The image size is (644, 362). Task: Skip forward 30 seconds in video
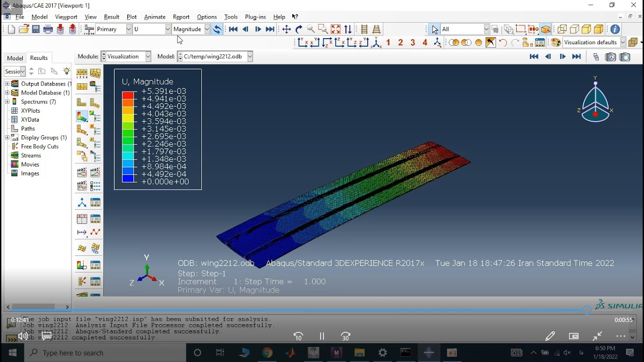click(346, 336)
